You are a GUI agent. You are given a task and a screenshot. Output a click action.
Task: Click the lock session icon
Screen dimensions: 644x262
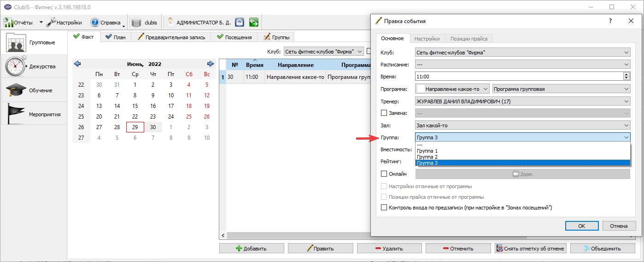[240, 22]
